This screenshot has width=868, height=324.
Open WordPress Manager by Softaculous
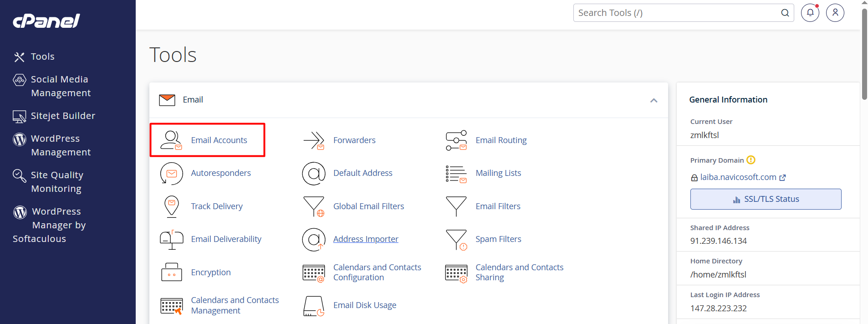point(49,225)
